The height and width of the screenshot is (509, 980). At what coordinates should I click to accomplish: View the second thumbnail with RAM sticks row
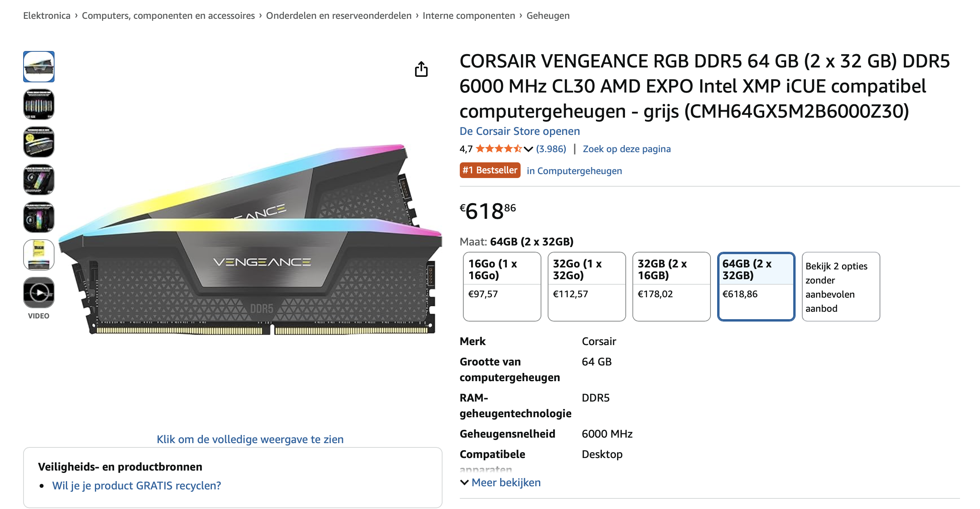[x=39, y=104]
